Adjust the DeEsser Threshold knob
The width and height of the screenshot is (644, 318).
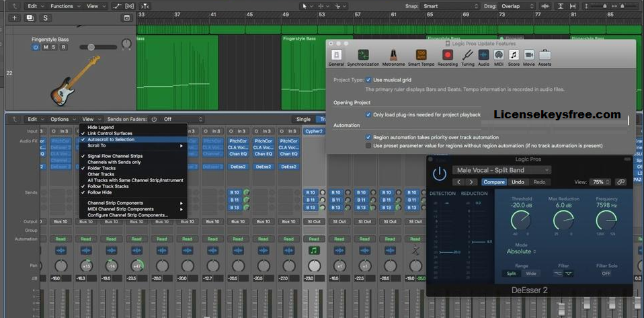521,220
